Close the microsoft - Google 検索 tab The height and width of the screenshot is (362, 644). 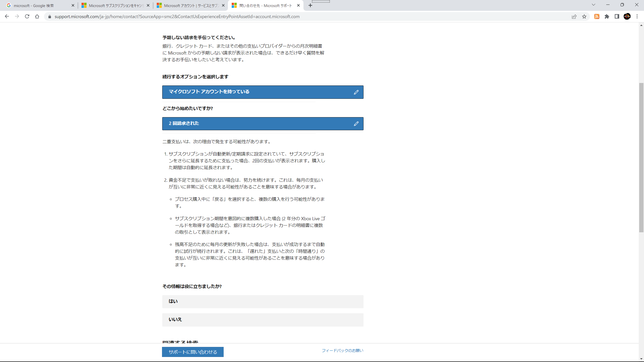click(x=73, y=6)
